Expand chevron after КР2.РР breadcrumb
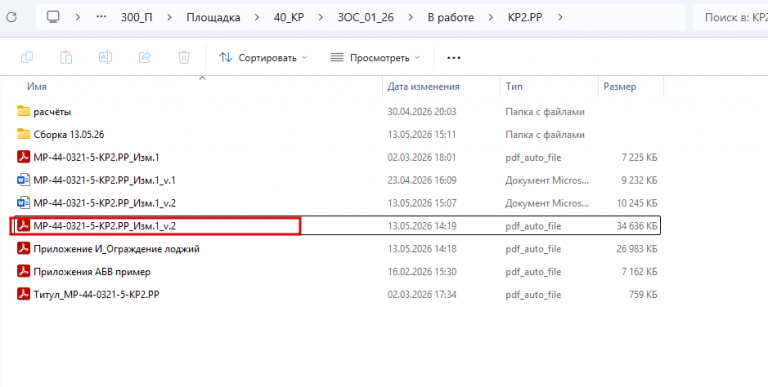The height and width of the screenshot is (387, 768). tap(560, 17)
